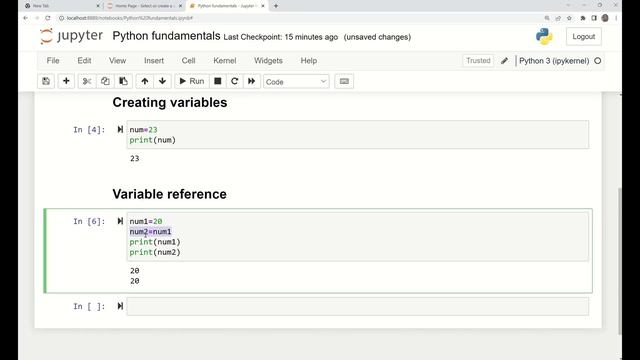Screen dimensions: 640x360
Task: Reload the page with the browser refresh icon
Action: click(48, 18)
